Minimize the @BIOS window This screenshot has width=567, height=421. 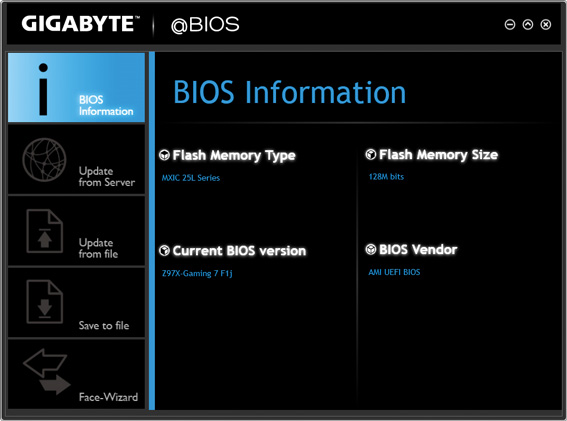point(510,25)
